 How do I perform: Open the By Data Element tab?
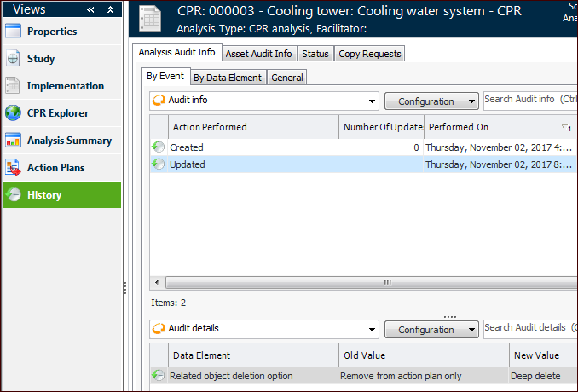pyautogui.click(x=228, y=78)
